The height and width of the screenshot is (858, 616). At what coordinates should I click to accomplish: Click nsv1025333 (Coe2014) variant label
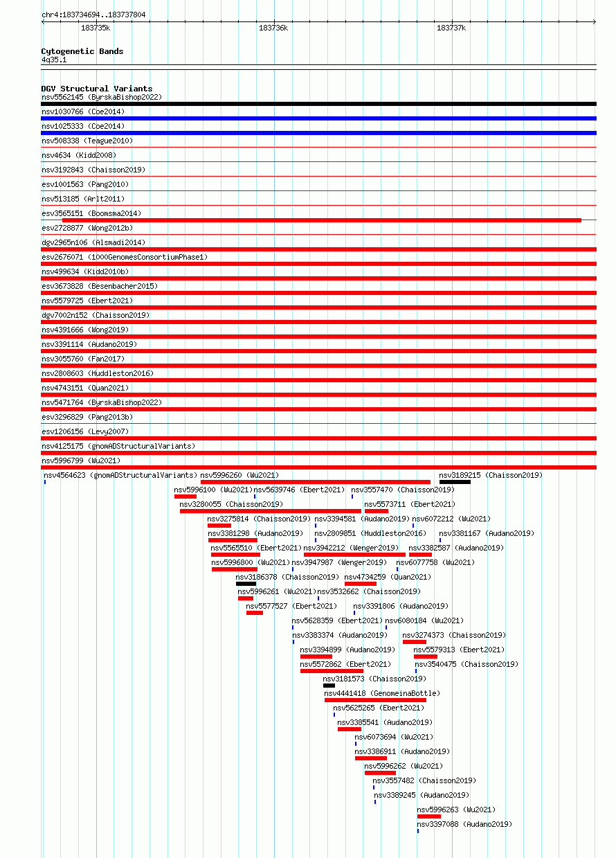click(83, 127)
